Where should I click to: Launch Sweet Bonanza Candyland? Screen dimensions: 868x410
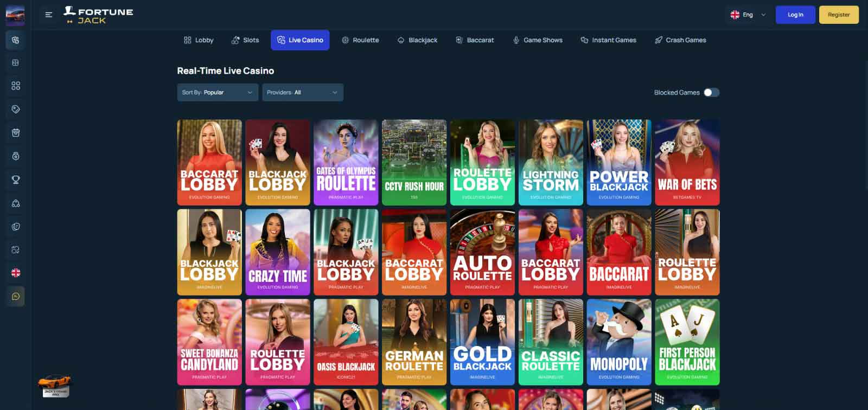209,342
